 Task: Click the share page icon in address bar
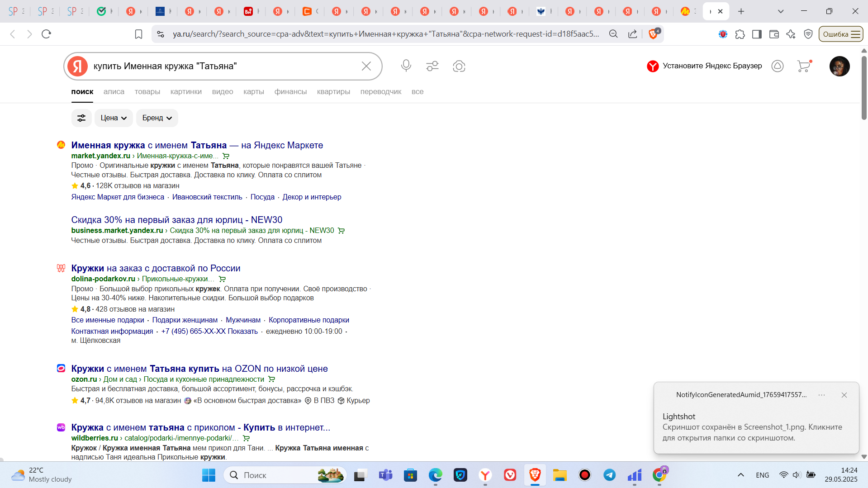[x=633, y=34]
